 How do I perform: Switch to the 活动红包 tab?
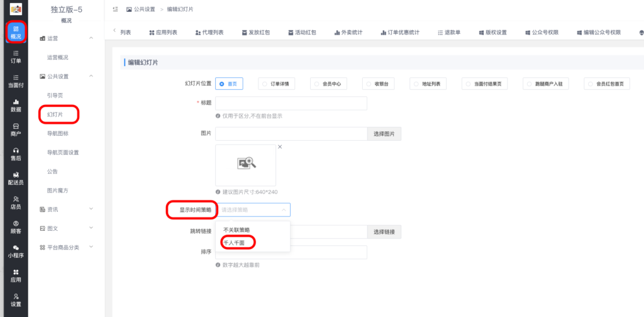click(302, 33)
